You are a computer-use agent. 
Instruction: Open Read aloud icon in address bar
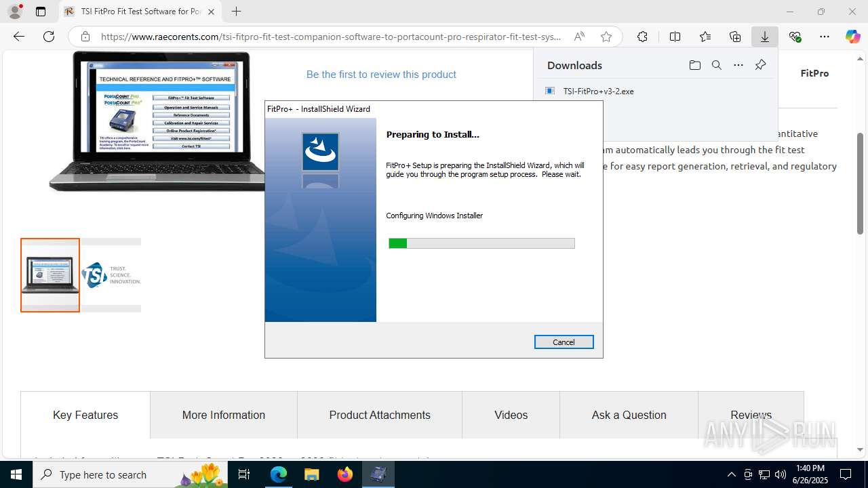click(x=579, y=37)
